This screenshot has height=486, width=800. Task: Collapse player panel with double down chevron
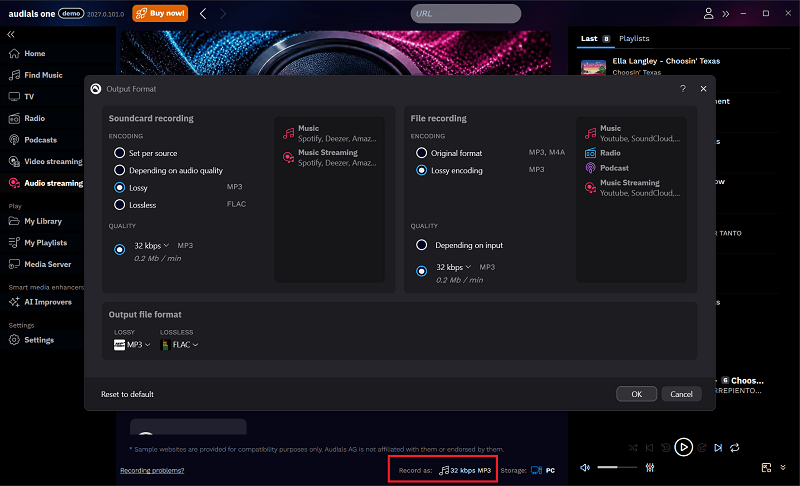[x=783, y=467]
